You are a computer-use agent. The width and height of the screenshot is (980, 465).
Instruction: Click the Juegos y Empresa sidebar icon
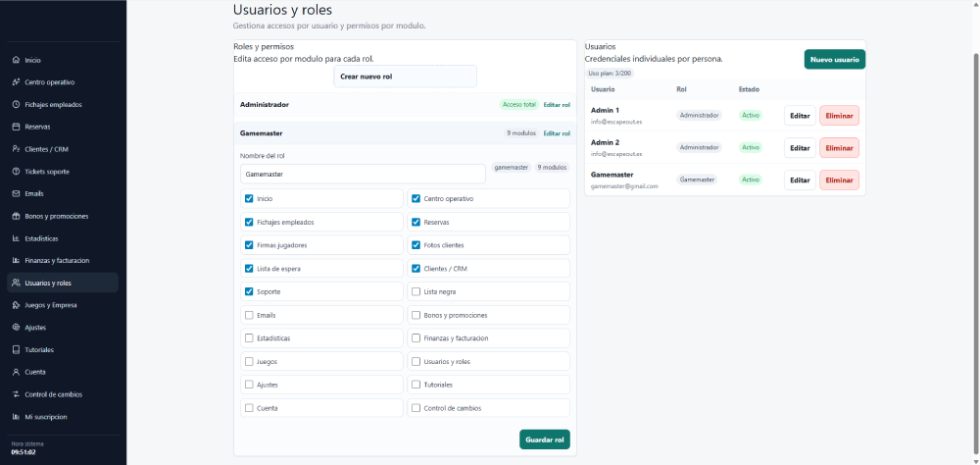pyautogui.click(x=17, y=305)
